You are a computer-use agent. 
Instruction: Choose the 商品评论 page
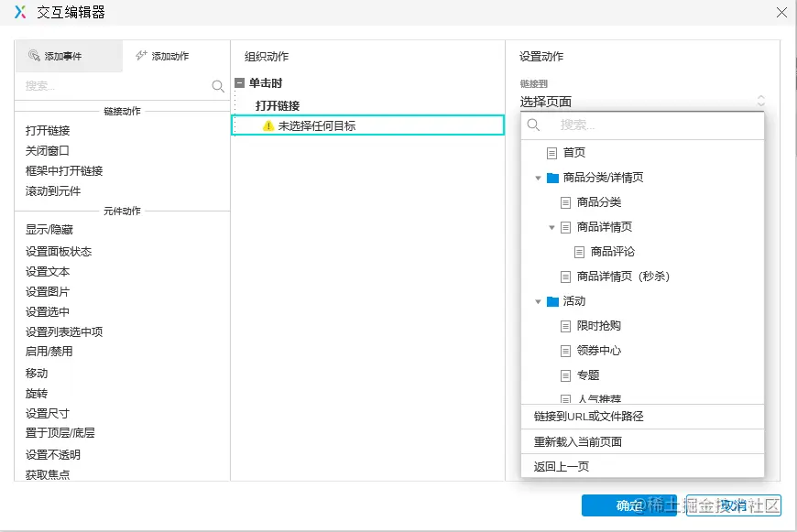(x=613, y=252)
